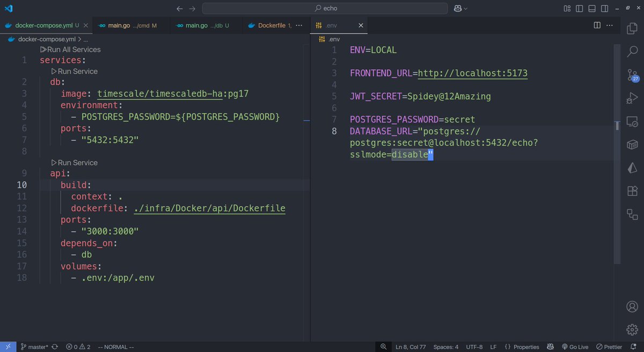Click the .env editor vertical scrollbar
This screenshot has width=644, height=352.
click(618, 153)
